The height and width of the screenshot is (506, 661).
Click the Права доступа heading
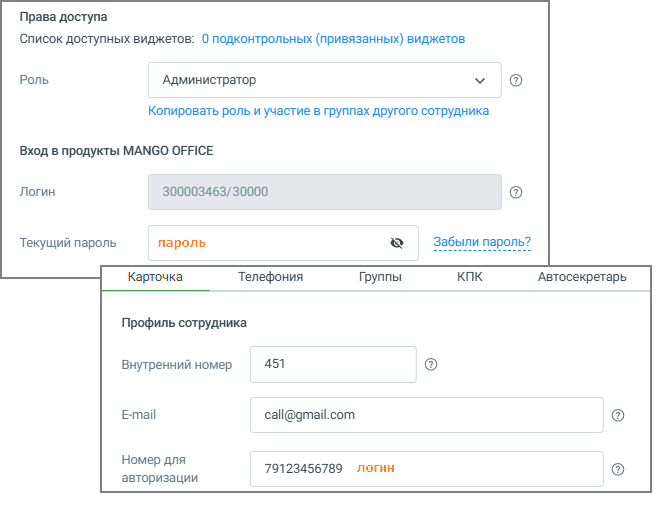tap(63, 17)
